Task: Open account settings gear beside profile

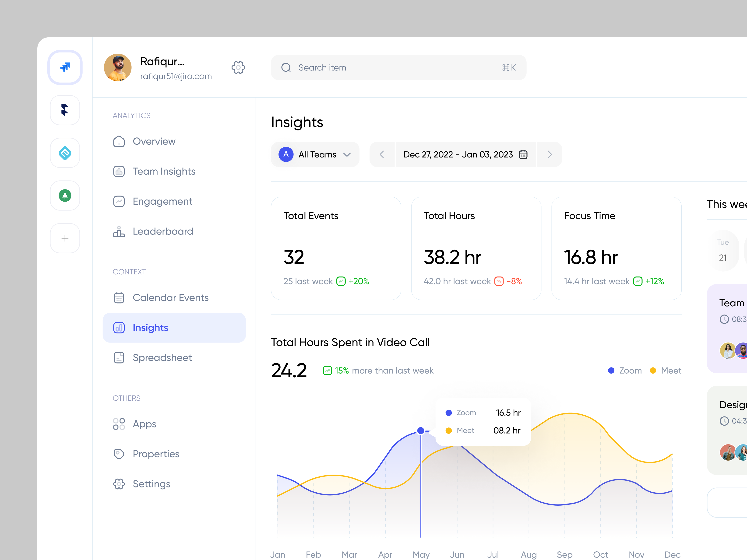Action: point(238,67)
